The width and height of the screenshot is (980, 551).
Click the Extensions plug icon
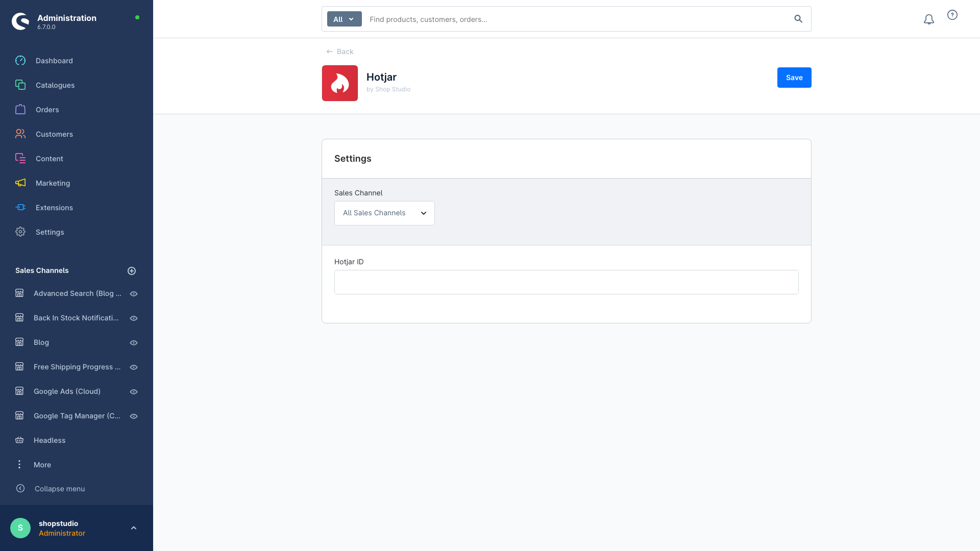coord(20,208)
